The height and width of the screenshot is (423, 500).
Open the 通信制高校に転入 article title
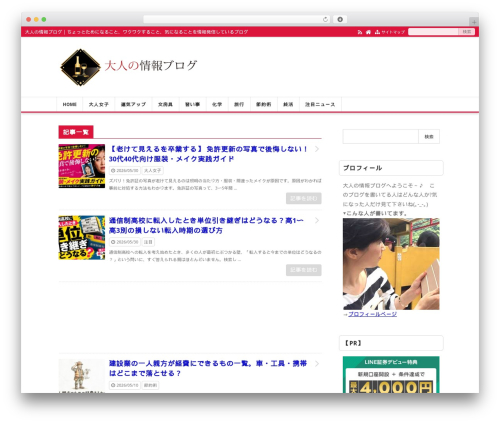pos(206,225)
